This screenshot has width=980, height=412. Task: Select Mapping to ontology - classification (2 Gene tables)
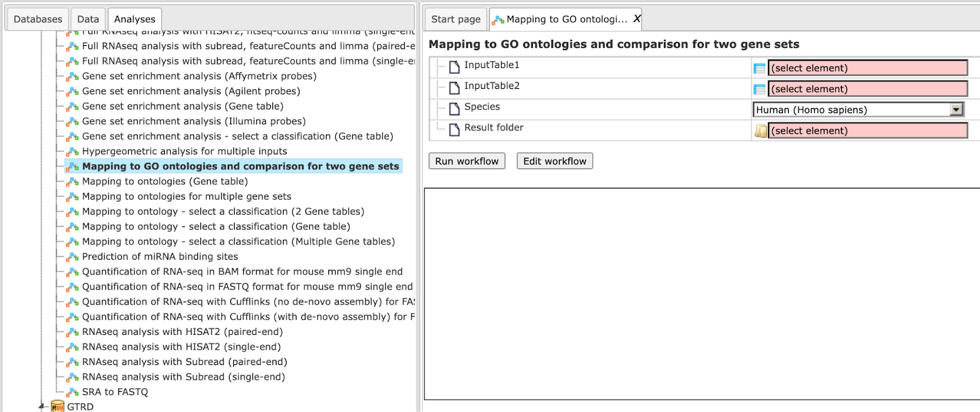pos(223,212)
